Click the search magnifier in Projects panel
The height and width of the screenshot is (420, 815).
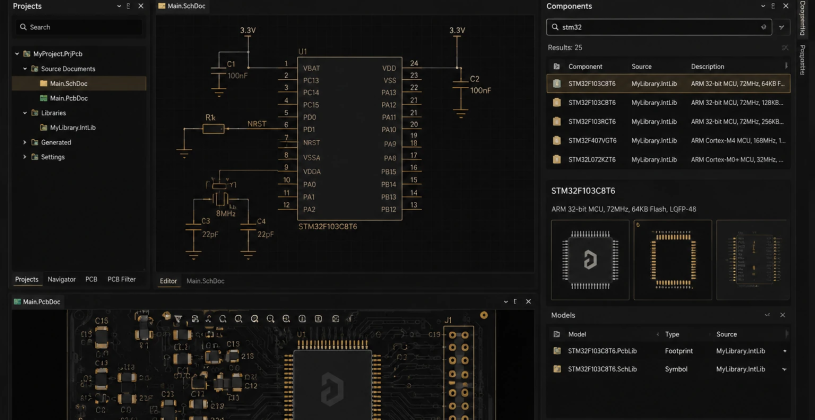click(23, 27)
